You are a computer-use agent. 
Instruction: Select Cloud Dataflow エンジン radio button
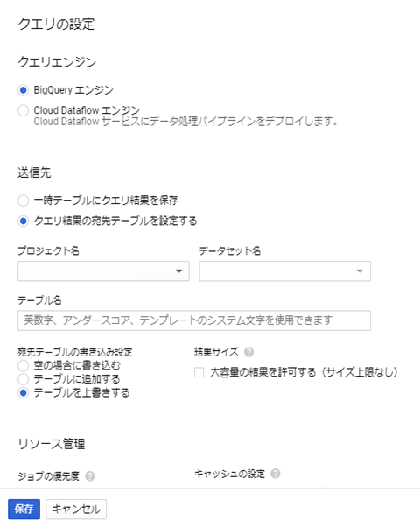[24, 110]
